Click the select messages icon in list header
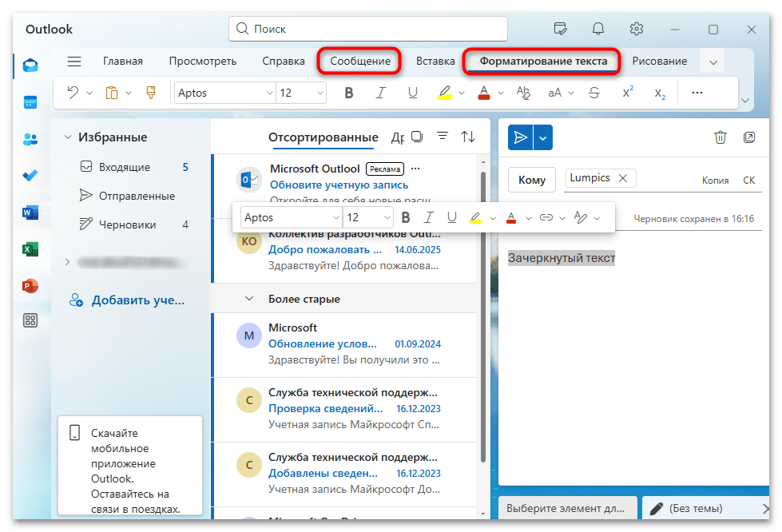 417,137
